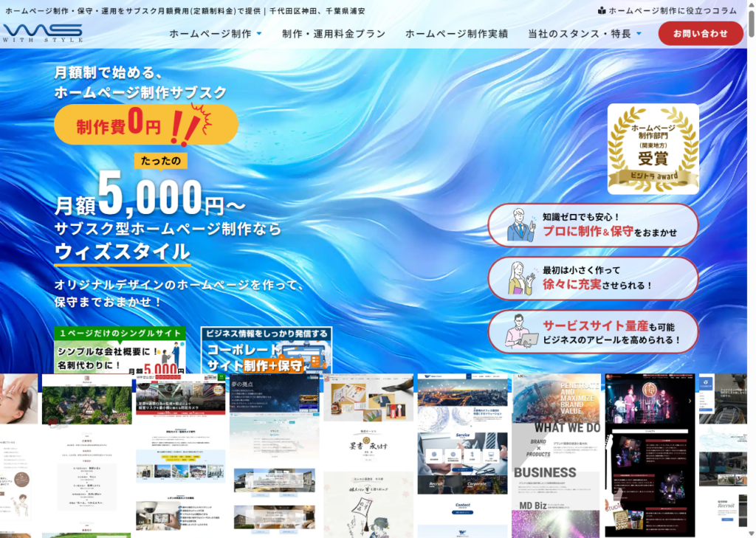Open ホームページ制作に役立つコラム link
The width and height of the screenshot is (756, 538).
tap(672, 11)
